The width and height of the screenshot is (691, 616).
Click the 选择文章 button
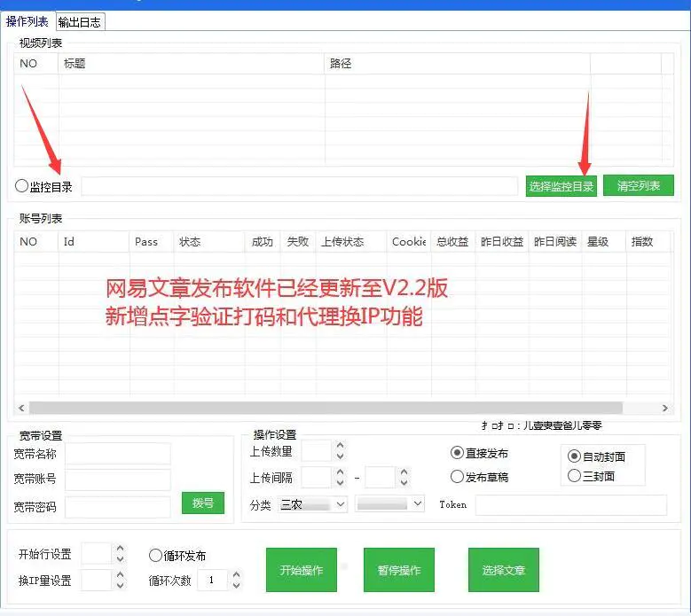pyautogui.click(x=504, y=570)
